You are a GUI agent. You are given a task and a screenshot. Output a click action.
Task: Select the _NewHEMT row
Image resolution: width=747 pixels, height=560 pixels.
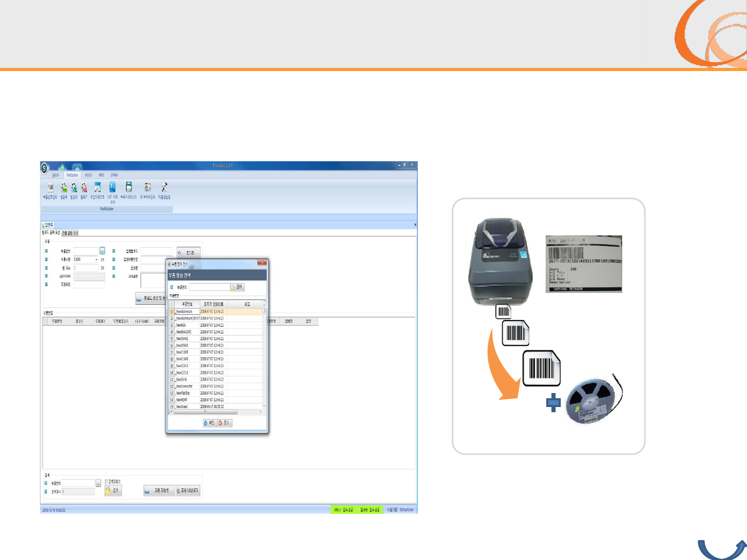(x=216, y=400)
